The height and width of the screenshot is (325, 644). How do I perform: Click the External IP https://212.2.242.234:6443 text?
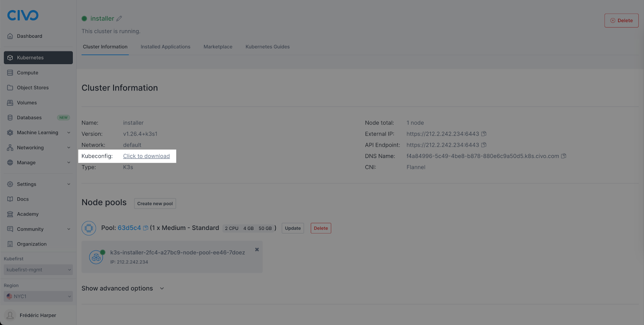(x=443, y=134)
